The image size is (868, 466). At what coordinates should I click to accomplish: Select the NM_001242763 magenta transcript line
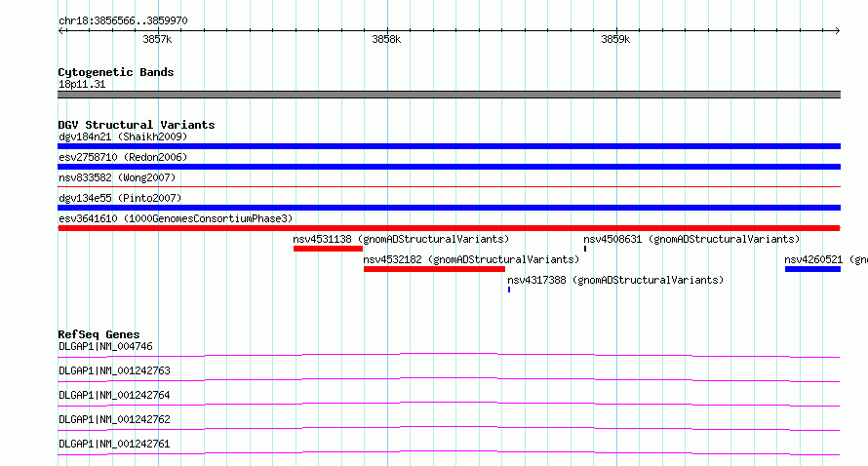(449, 379)
